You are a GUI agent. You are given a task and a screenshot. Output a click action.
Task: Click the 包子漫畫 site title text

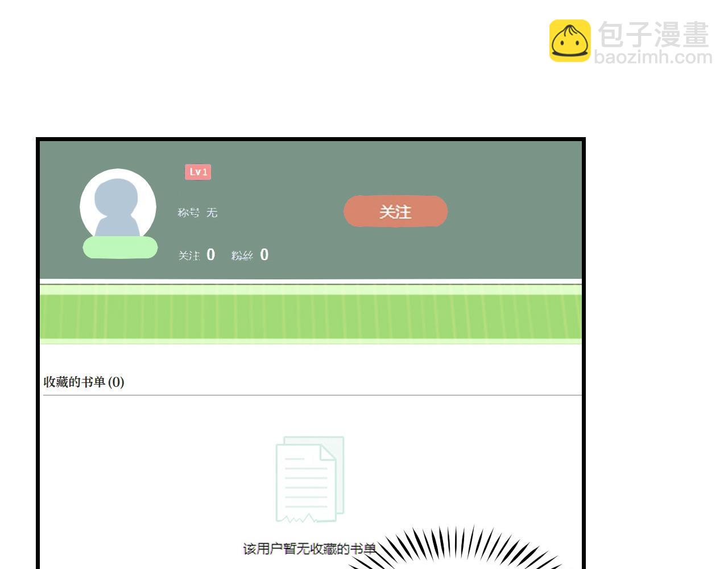coord(653,35)
